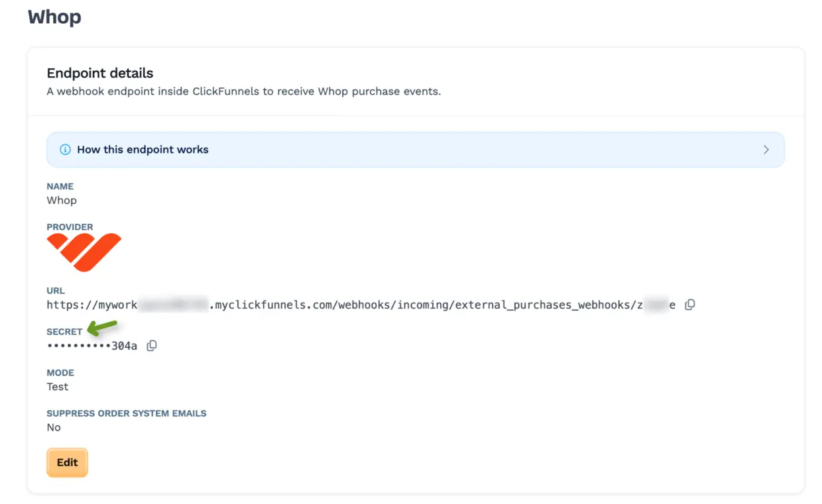This screenshot has width=822, height=504.
Task: Click the MODE field label
Action: point(60,373)
